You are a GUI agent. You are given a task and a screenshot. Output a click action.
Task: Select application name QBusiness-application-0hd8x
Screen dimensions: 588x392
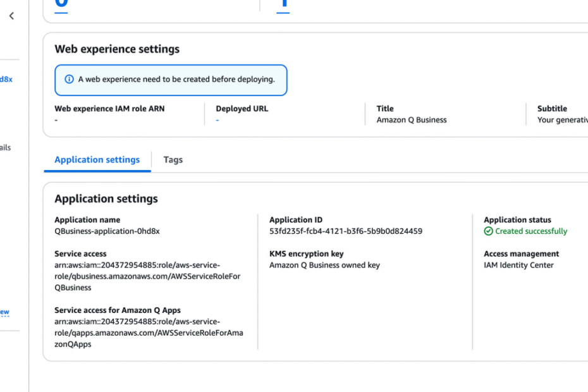pos(107,231)
